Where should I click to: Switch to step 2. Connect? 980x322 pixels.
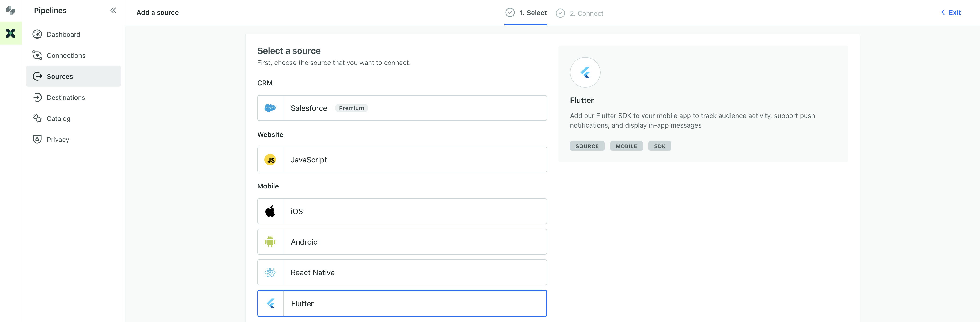[580, 13]
